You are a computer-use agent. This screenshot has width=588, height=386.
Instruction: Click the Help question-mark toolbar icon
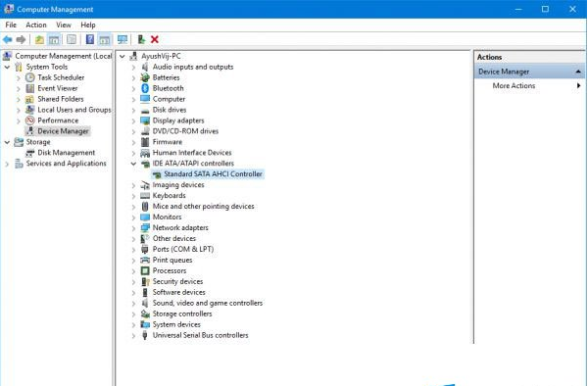click(89, 39)
